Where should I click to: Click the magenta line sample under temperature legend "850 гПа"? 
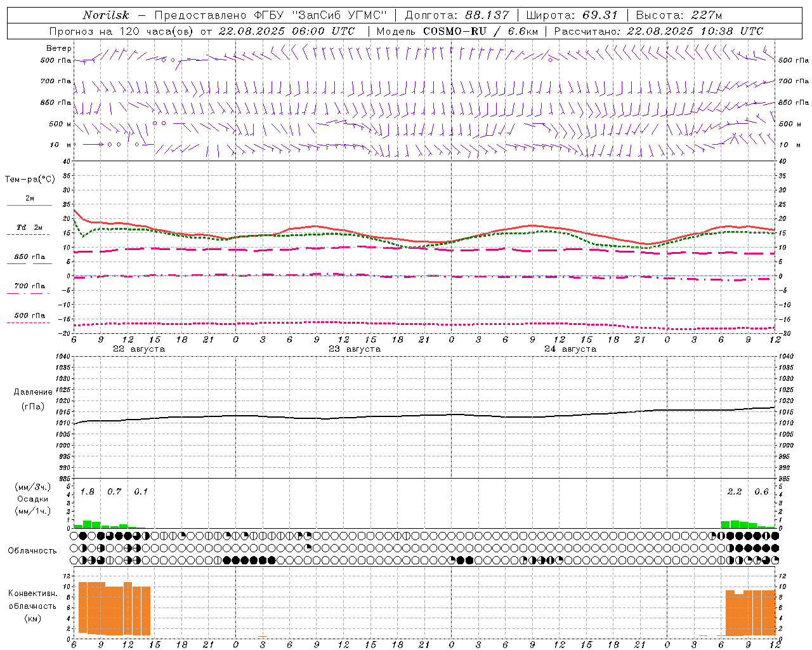tap(29, 264)
